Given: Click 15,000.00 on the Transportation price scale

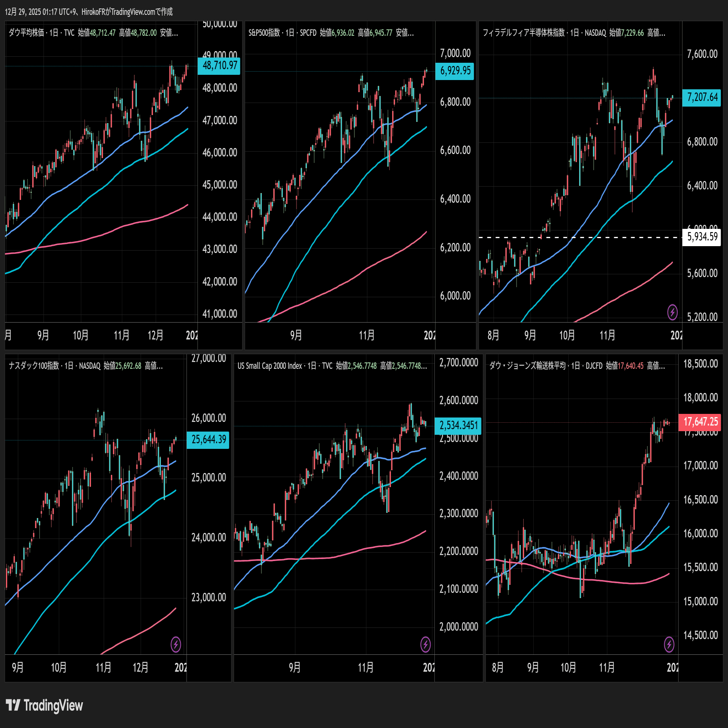Looking at the screenshot, I should 701,601.
